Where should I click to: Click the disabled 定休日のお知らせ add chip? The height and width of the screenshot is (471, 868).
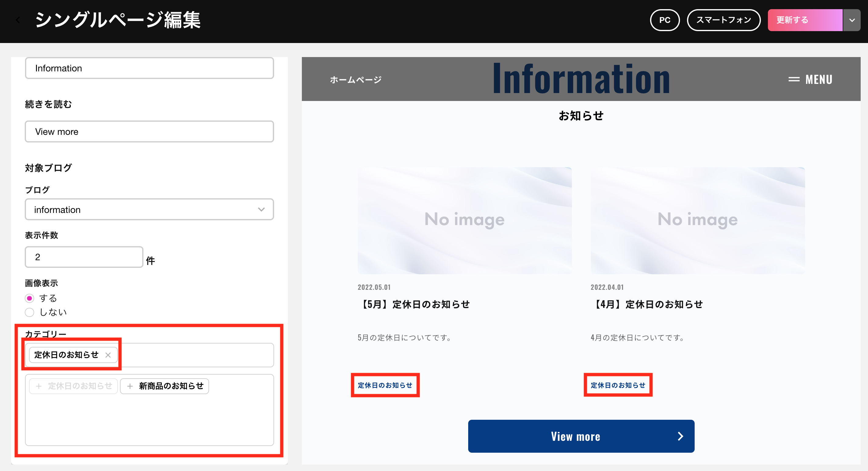pyautogui.click(x=74, y=386)
